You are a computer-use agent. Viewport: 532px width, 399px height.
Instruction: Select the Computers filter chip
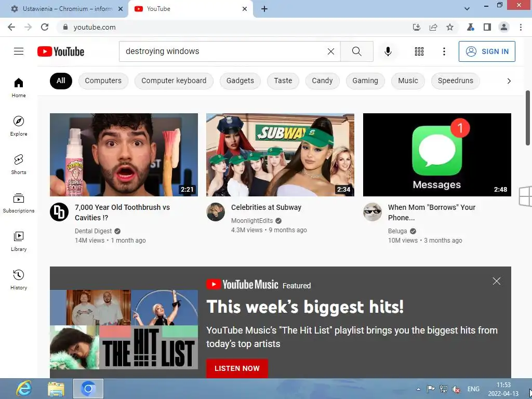click(103, 81)
